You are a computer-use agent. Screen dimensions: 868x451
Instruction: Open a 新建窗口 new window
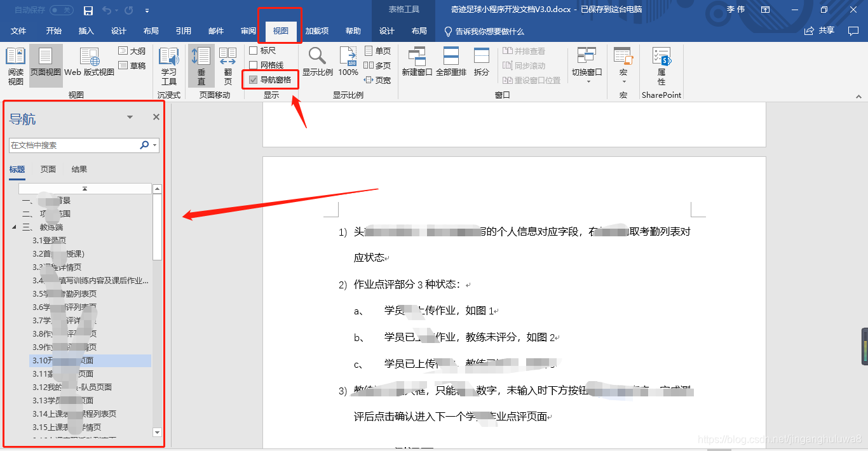pyautogui.click(x=417, y=62)
